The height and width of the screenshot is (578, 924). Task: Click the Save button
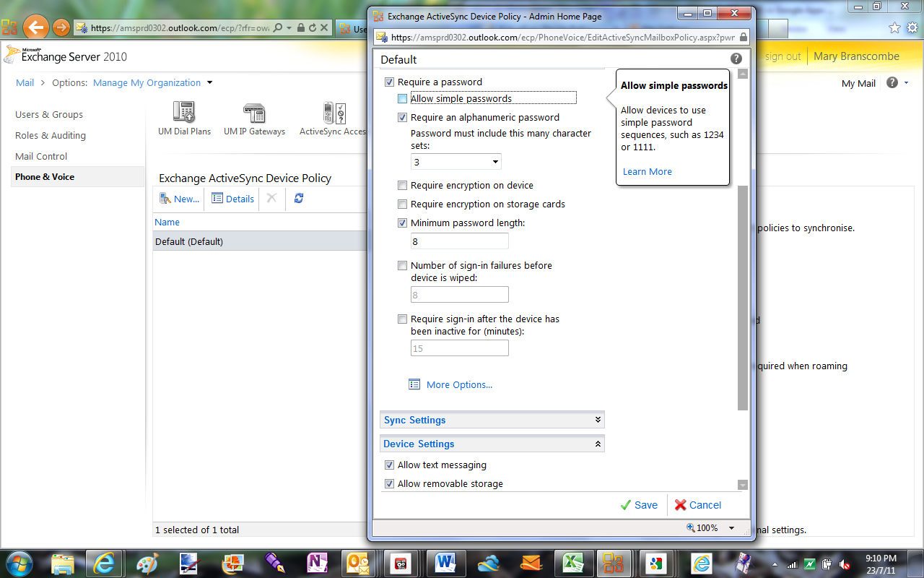coord(639,505)
